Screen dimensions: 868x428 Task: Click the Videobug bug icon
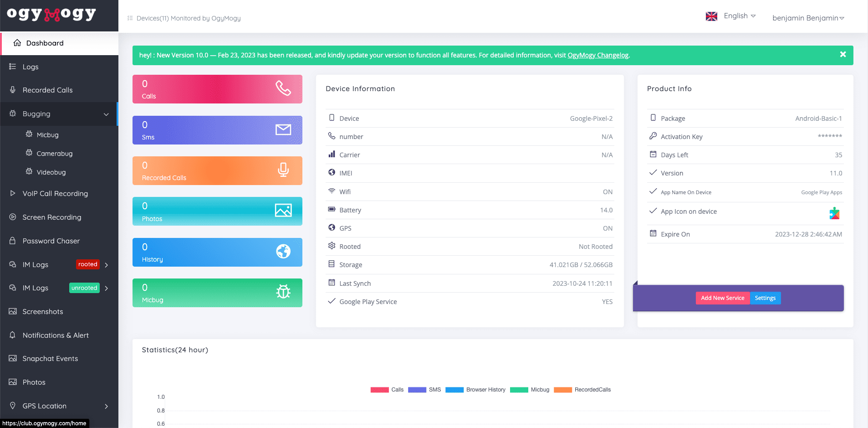pos(29,171)
